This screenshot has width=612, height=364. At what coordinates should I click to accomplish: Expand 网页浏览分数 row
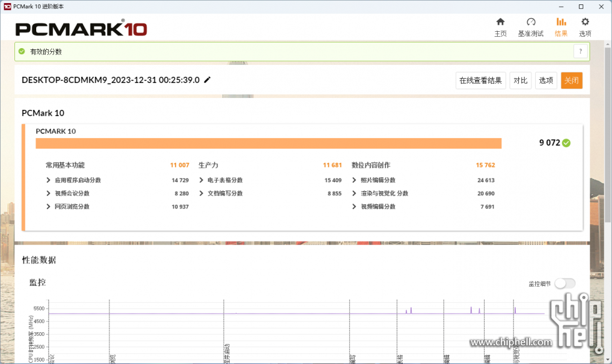click(x=49, y=207)
